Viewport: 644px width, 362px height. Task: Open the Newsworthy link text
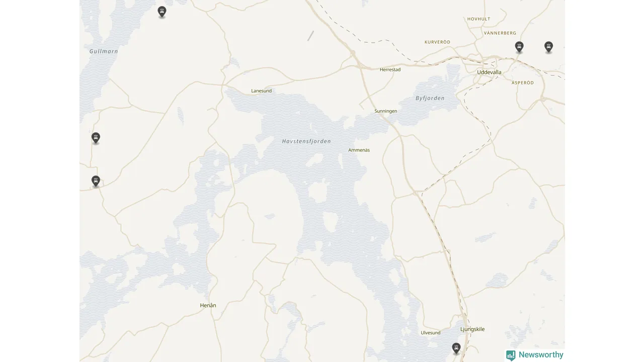(x=541, y=355)
